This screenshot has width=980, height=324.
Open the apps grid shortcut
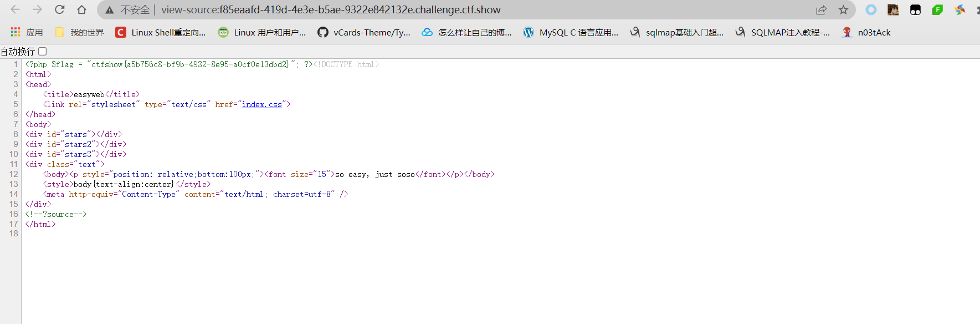click(x=27, y=32)
